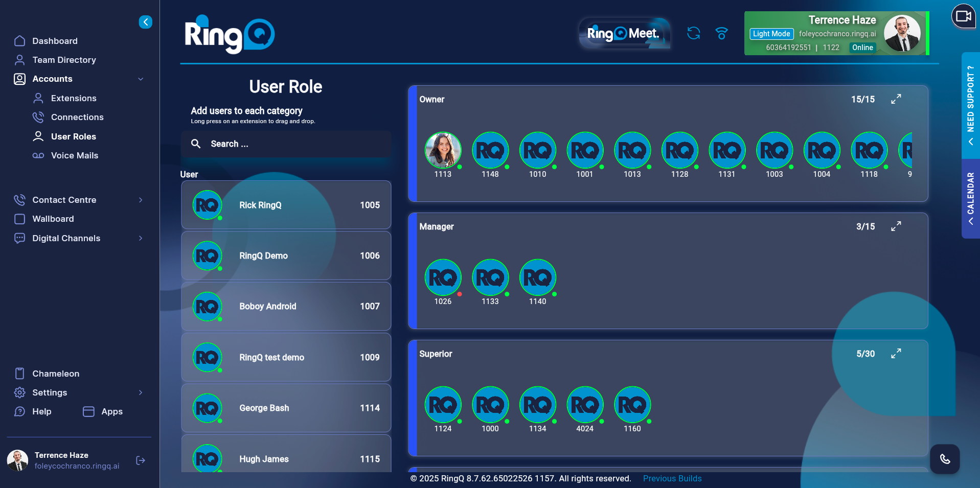Viewport: 980px width, 488px height.
Task: Open the Extensions section
Action: click(73, 98)
